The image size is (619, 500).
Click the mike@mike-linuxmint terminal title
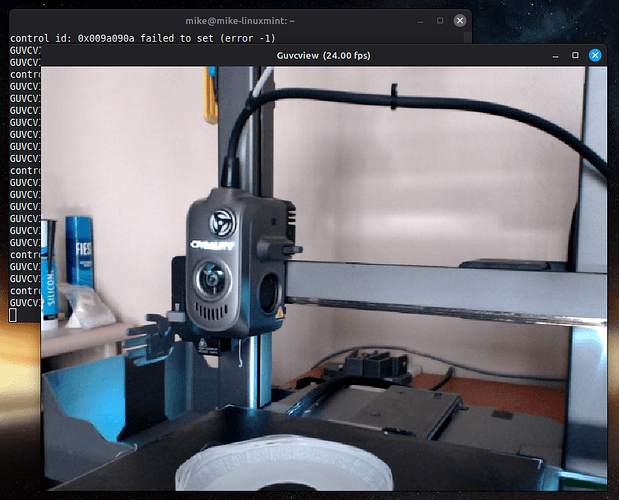pos(240,21)
